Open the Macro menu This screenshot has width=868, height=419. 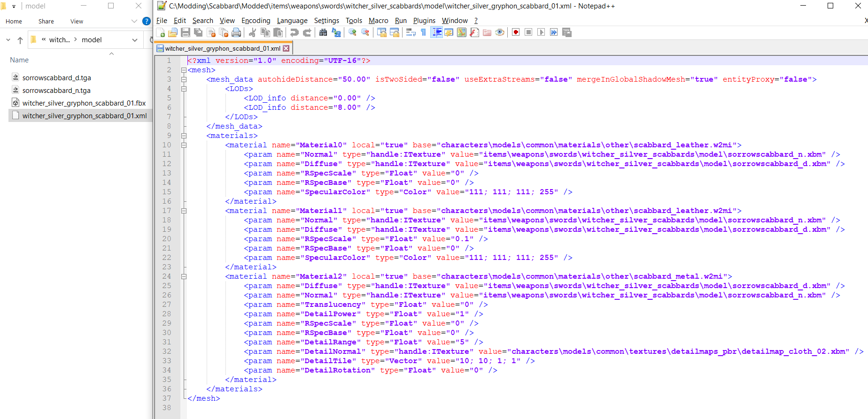(x=379, y=21)
